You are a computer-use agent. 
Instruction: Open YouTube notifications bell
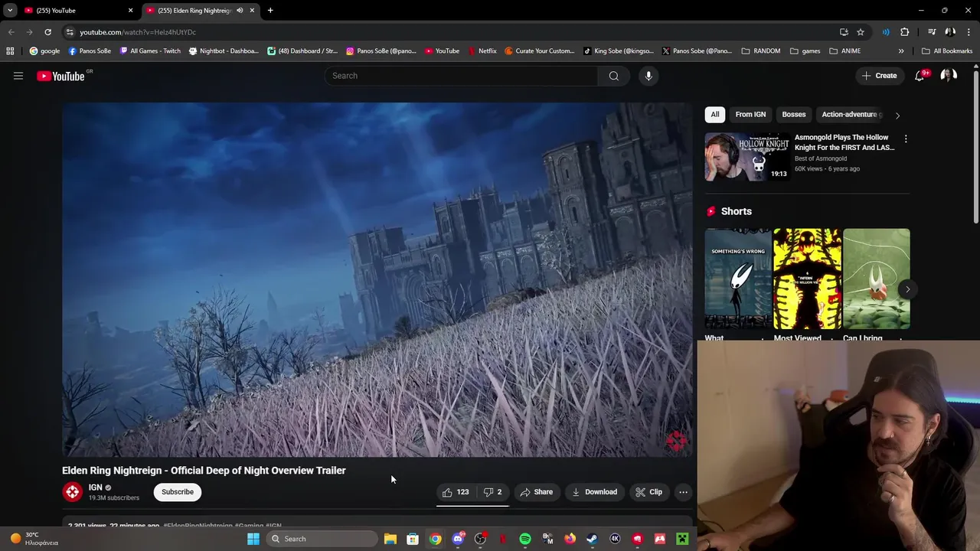920,76
